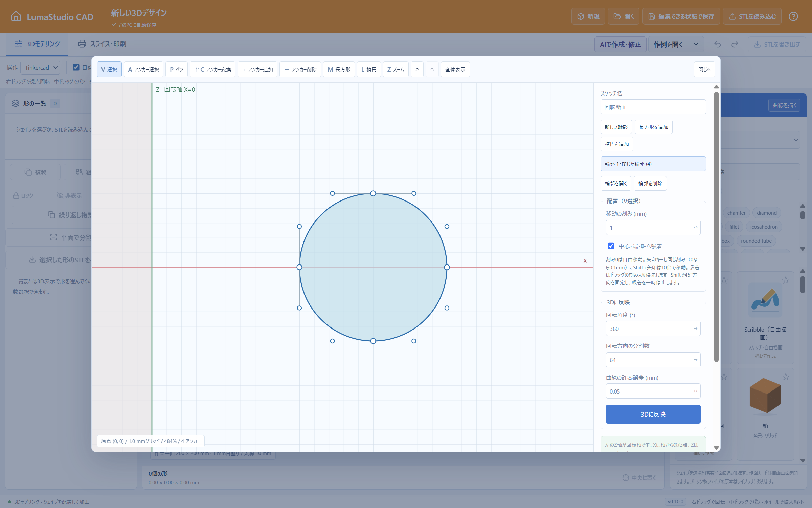The width and height of the screenshot is (812, 508).
Task: Select the M 長方形 tool
Action: pyautogui.click(x=339, y=69)
